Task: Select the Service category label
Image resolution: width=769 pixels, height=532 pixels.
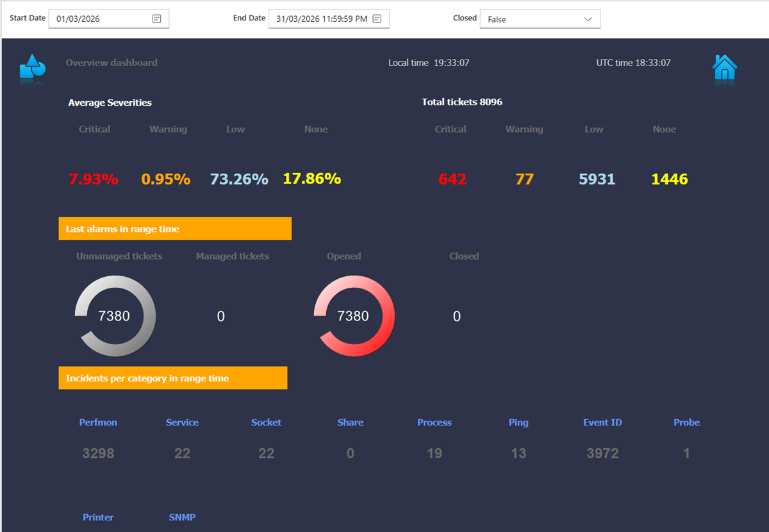Action: (182, 422)
